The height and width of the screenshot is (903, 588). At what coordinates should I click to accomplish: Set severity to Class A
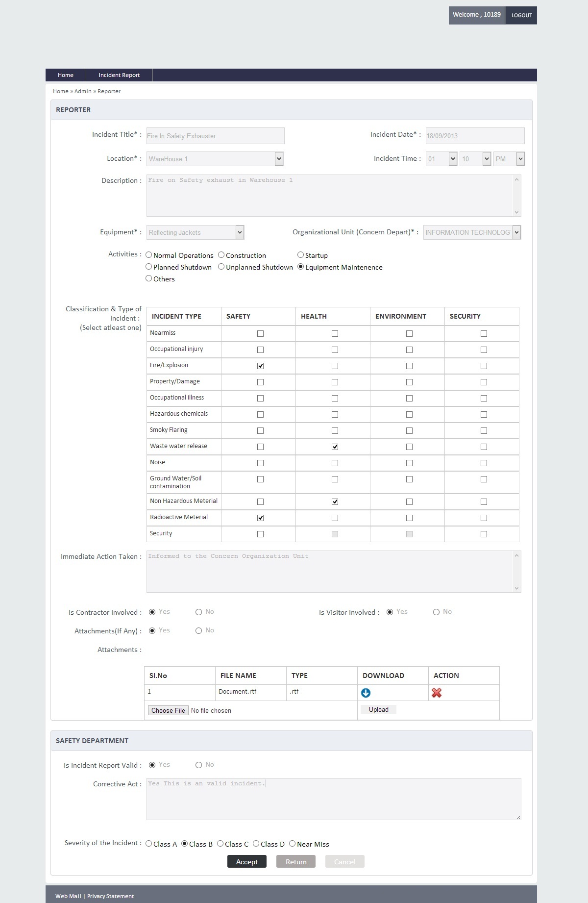pyautogui.click(x=149, y=844)
